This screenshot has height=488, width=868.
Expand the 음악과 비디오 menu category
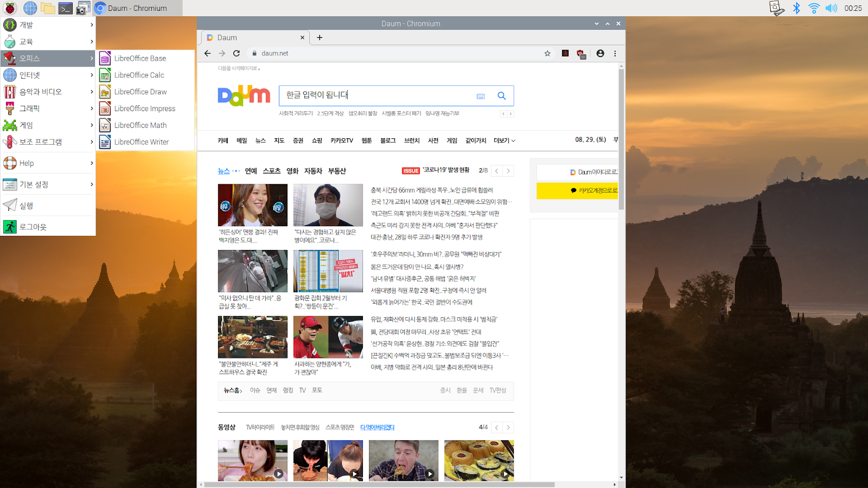(48, 92)
